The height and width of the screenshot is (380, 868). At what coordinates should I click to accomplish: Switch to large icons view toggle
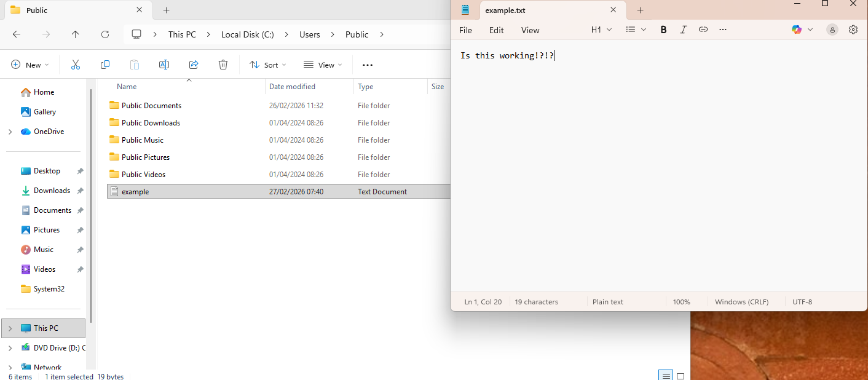click(x=681, y=376)
